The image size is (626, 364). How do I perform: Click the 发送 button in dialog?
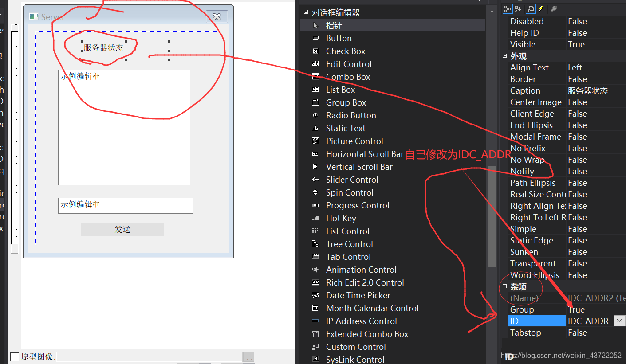coord(122,229)
